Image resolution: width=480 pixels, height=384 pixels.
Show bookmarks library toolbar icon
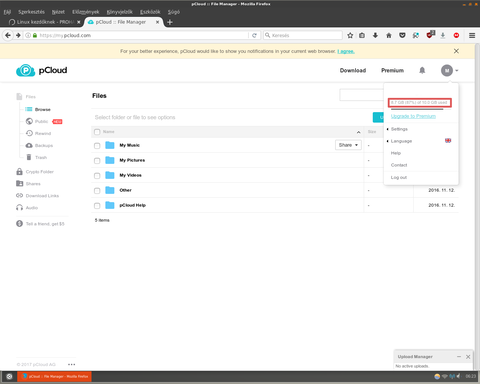362,35
